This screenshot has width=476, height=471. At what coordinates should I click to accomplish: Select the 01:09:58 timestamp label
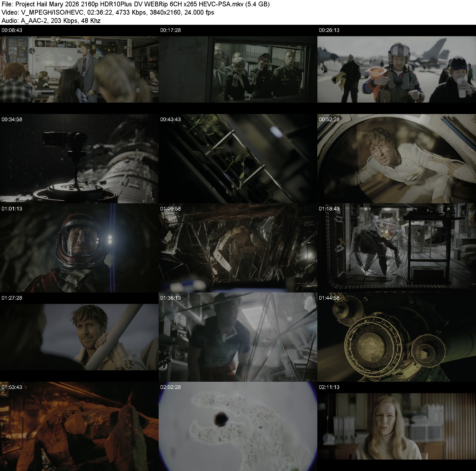click(170, 209)
